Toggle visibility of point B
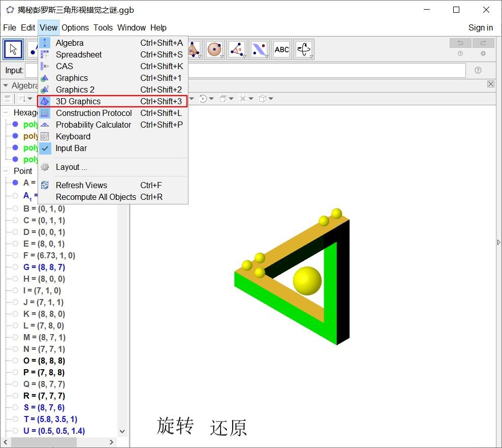 click(15, 208)
